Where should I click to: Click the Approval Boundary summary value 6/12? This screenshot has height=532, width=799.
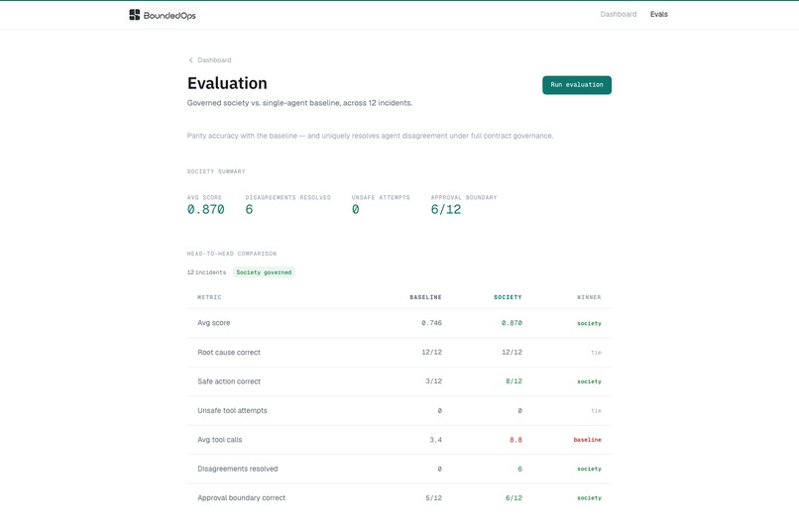pos(446,209)
